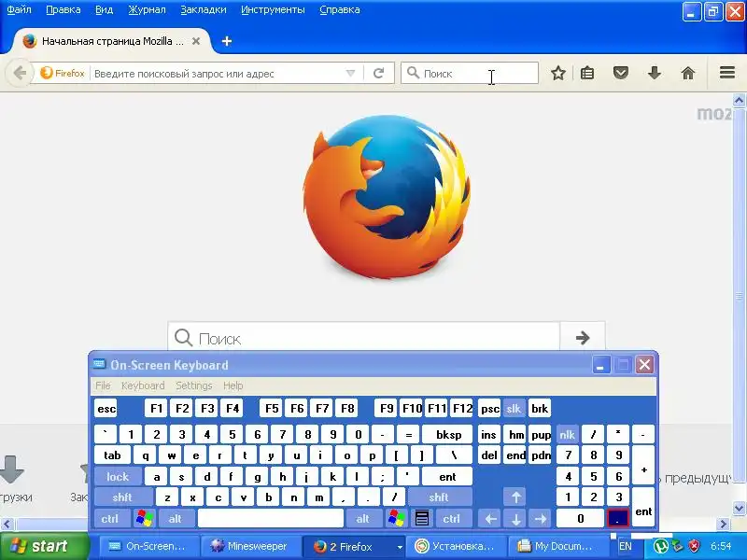Screen dimensions: 747x560
Task: Open a new tab with plus button
Action: tap(227, 41)
